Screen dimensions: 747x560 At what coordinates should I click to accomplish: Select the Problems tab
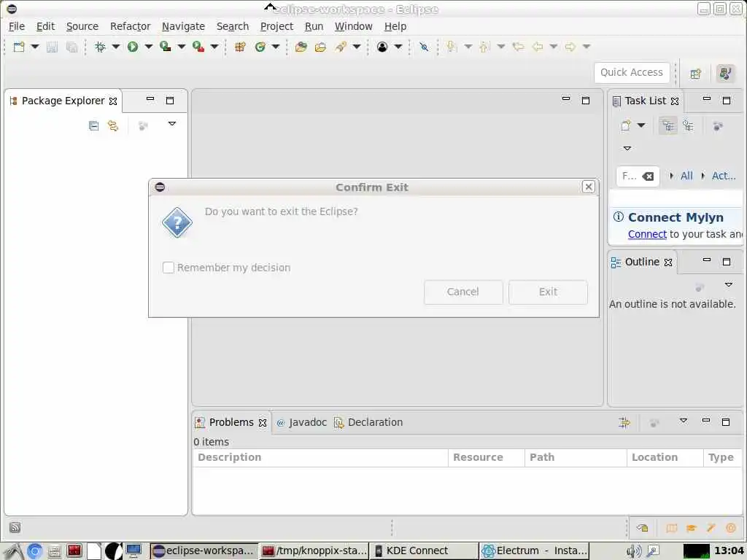(x=231, y=422)
